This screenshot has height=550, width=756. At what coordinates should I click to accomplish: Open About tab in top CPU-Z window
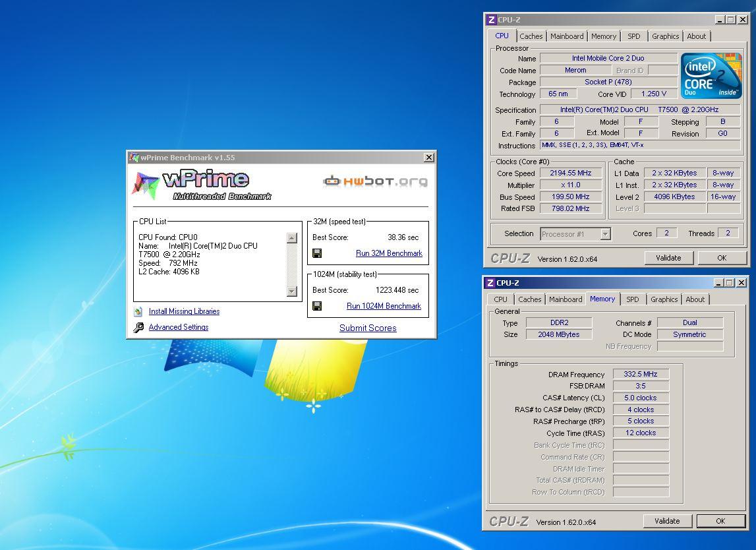[696, 36]
